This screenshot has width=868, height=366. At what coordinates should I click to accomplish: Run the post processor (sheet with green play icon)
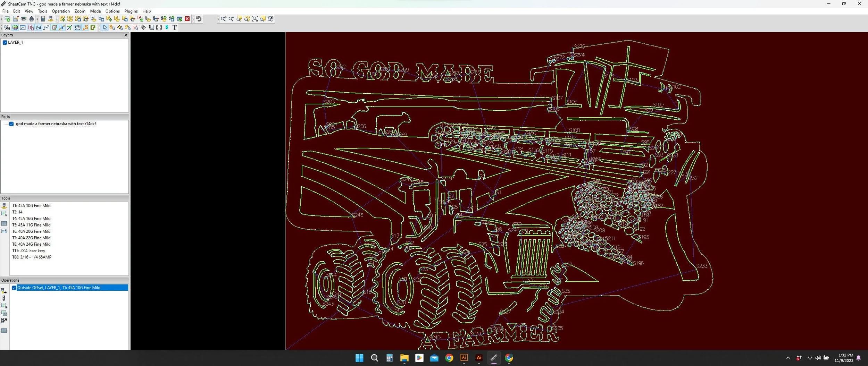(x=7, y=19)
